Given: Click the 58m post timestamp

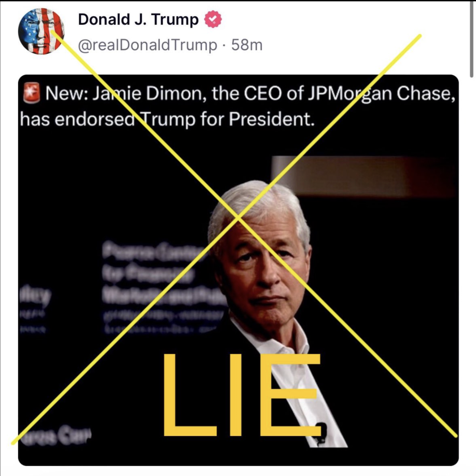Looking at the screenshot, I should coord(247,45).
